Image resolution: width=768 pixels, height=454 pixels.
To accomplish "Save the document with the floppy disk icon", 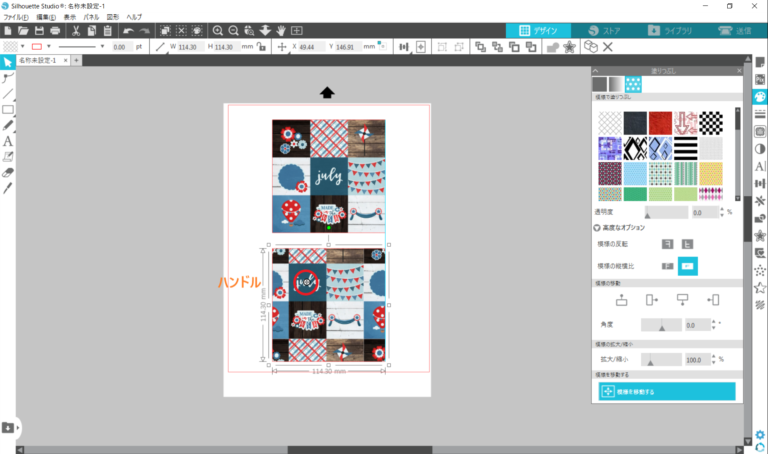I will point(39,30).
